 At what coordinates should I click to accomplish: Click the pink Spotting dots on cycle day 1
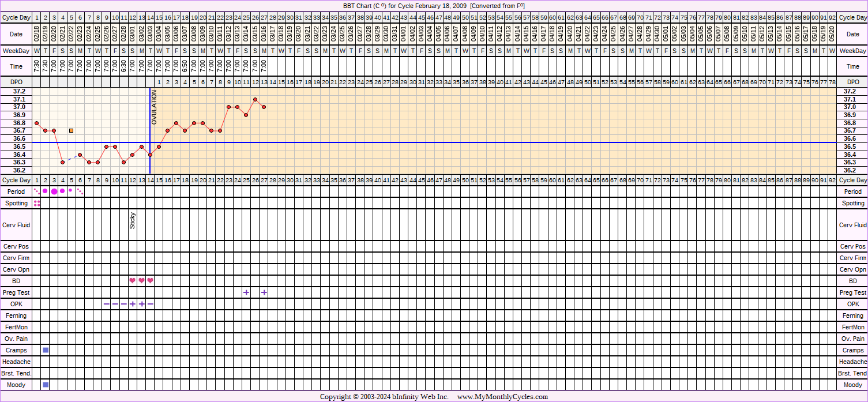point(37,203)
